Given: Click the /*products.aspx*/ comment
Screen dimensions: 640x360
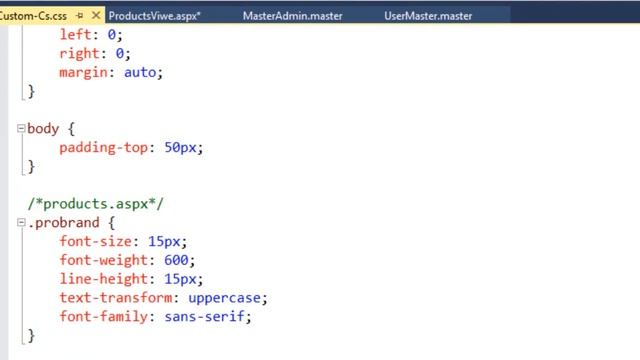Looking at the screenshot, I should click(x=96, y=204).
